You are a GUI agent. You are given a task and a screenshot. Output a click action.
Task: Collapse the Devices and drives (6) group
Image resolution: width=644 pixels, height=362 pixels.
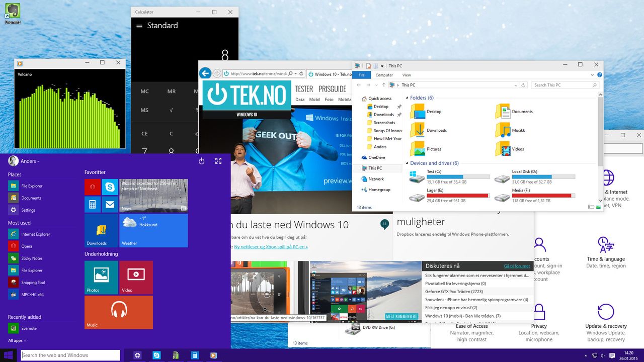click(x=407, y=163)
